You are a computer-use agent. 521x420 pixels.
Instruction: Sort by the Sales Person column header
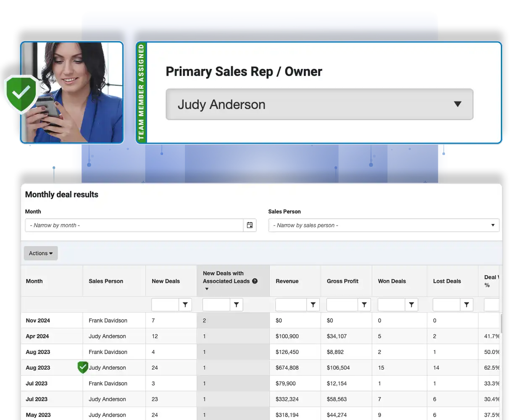[x=106, y=281]
